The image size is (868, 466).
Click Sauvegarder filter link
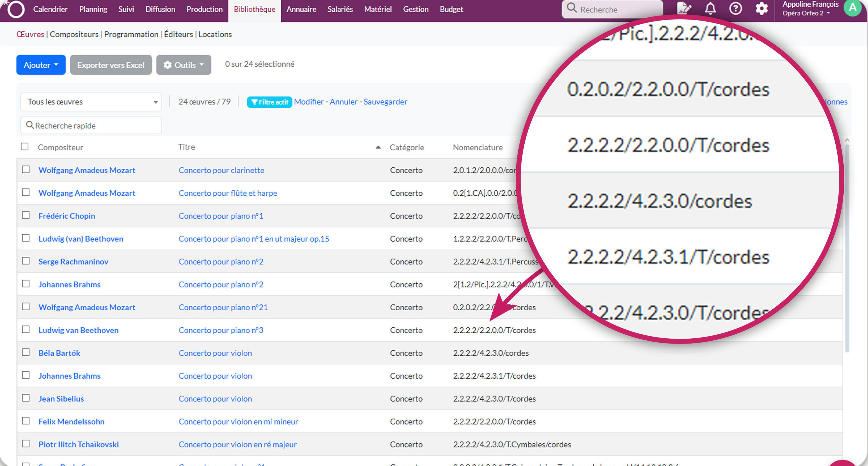click(385, 102)
